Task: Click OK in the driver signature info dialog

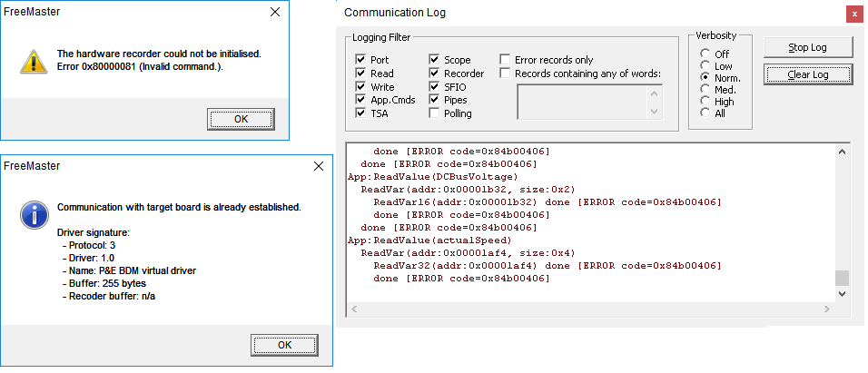Action: 284,345
